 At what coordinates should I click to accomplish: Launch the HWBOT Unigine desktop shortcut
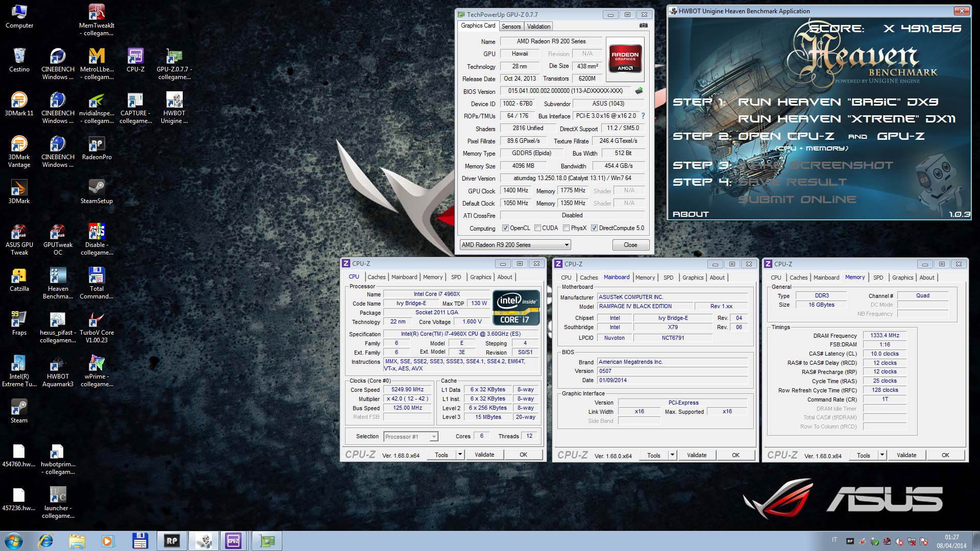tap(174, 108)
